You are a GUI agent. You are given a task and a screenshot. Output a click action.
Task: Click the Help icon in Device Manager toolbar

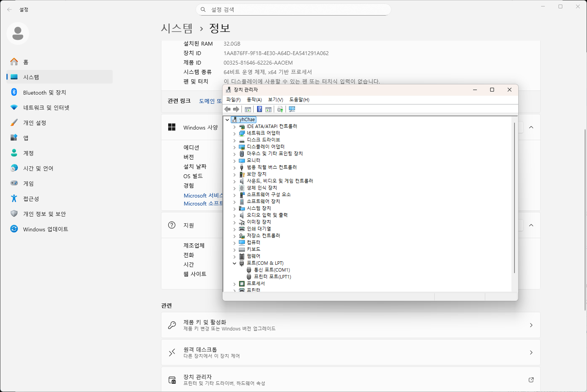pos(259,109)
